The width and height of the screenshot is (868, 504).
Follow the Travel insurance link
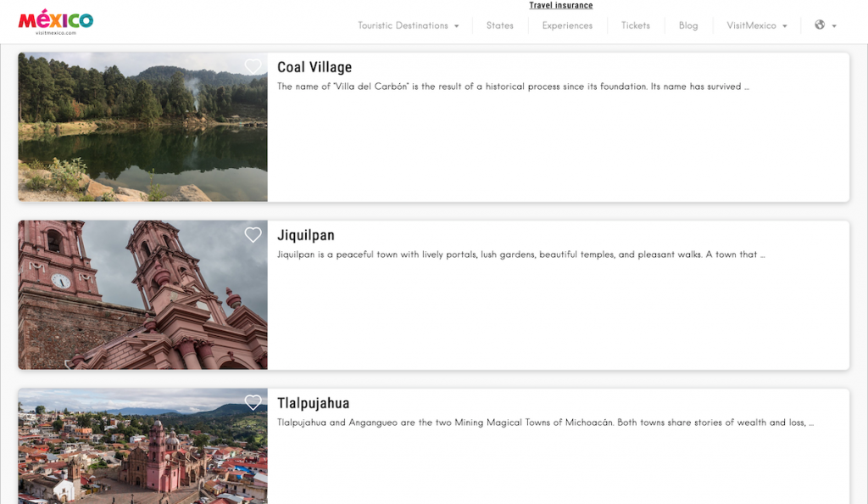point(561,6)
